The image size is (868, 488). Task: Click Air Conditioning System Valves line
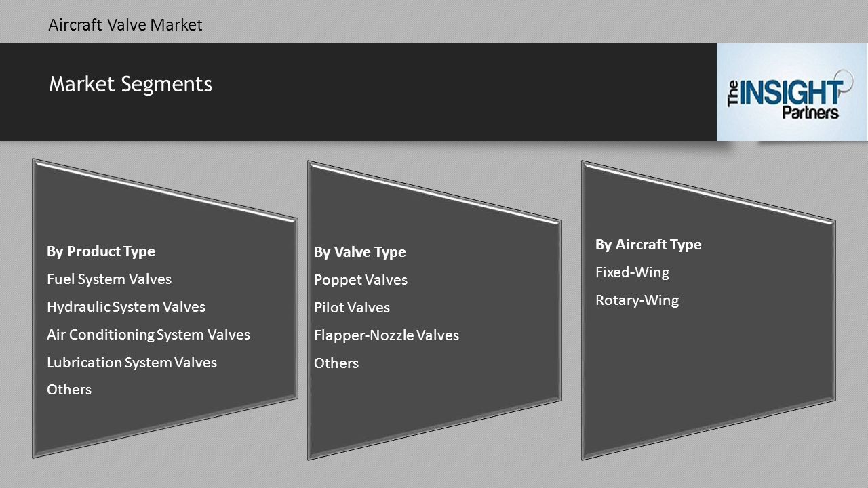(148, 335)
